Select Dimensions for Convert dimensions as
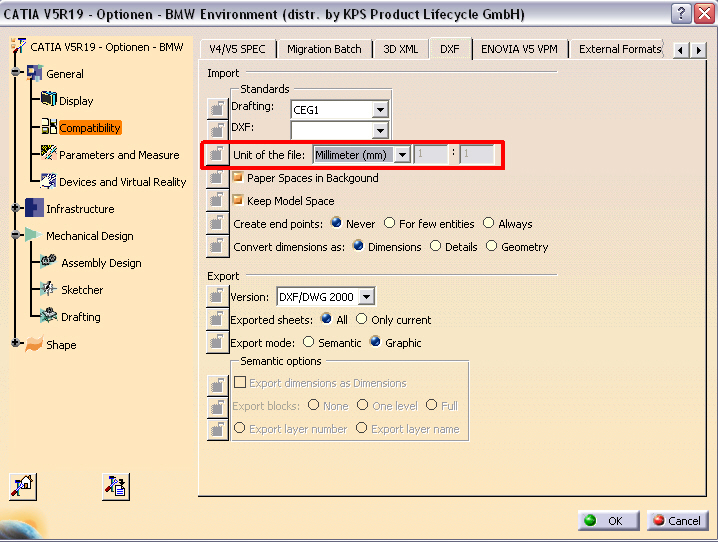The image size is (718, 542). (x=358, y=246)
